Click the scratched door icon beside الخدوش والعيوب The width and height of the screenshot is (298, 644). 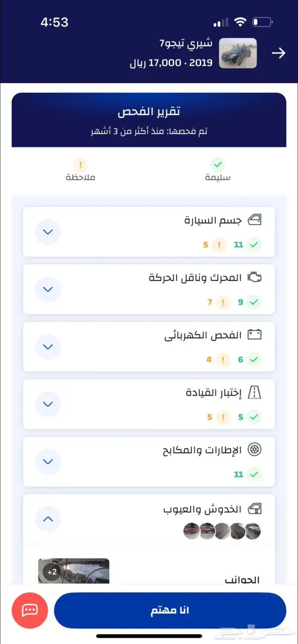[x=255, y=508]
